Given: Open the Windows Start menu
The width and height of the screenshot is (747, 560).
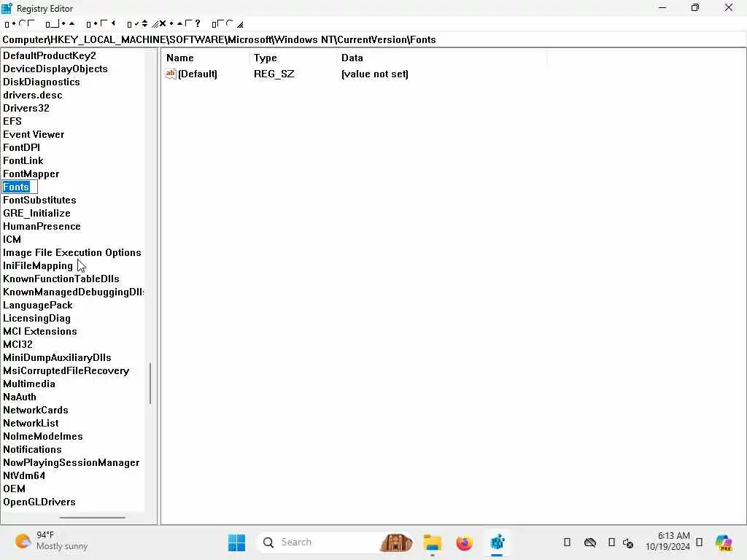Looking at the screenshot, I should (x=236, y=542).
